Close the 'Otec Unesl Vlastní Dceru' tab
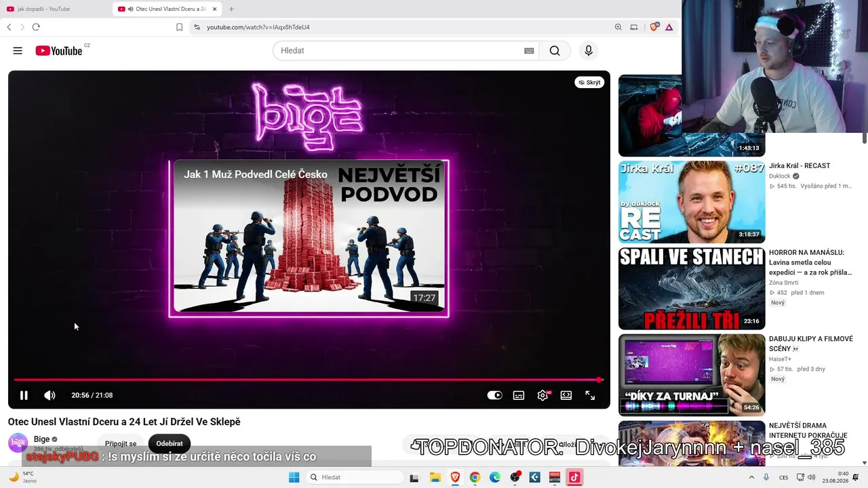 [215, 9]
